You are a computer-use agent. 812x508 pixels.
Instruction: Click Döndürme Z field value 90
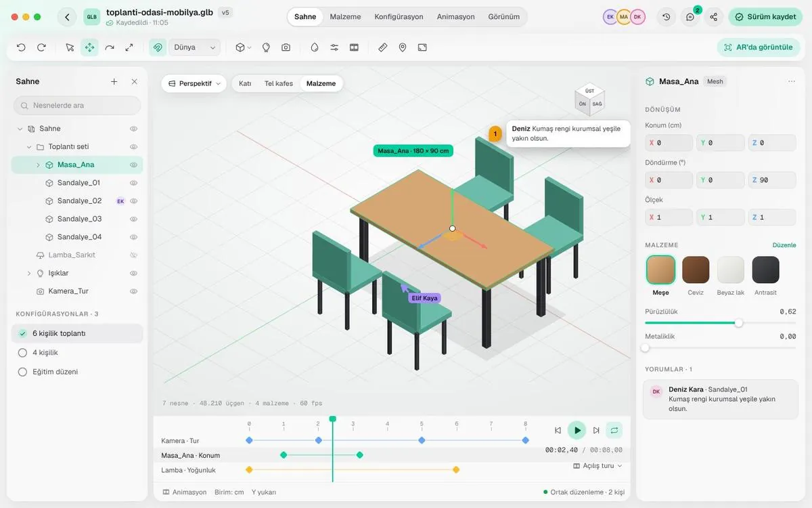tap(772, 180)
